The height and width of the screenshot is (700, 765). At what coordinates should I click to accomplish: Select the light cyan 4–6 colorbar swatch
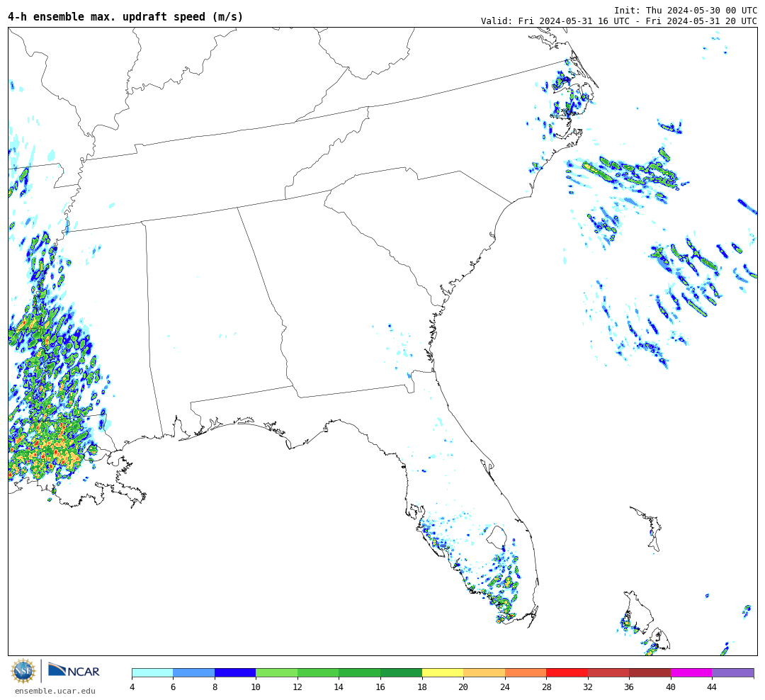[153, 672]
